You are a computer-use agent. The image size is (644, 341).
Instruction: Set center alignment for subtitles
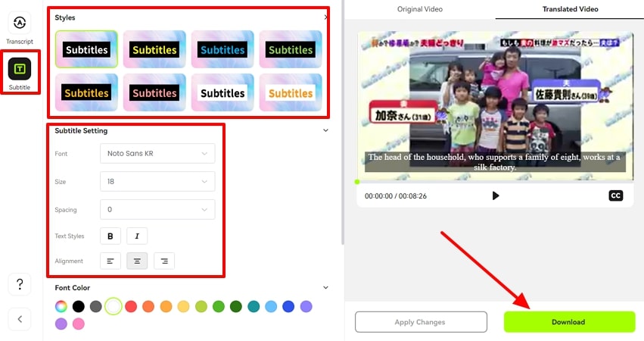[137, 261]
